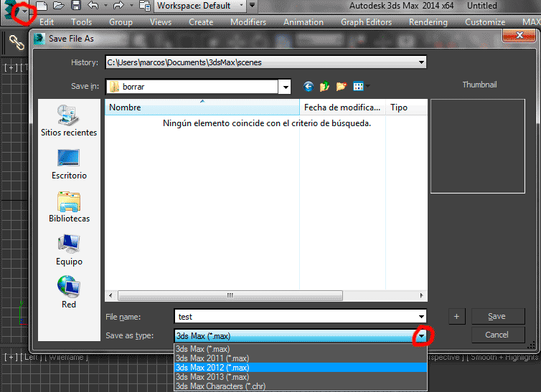The image size is (541, 392).
Task: Open the Modifiers menu
Action: [x=248, y=22]
